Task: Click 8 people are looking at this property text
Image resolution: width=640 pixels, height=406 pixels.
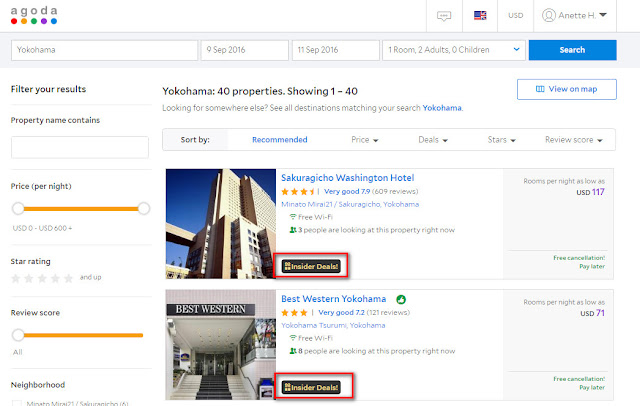Action: tap(376, 351)
